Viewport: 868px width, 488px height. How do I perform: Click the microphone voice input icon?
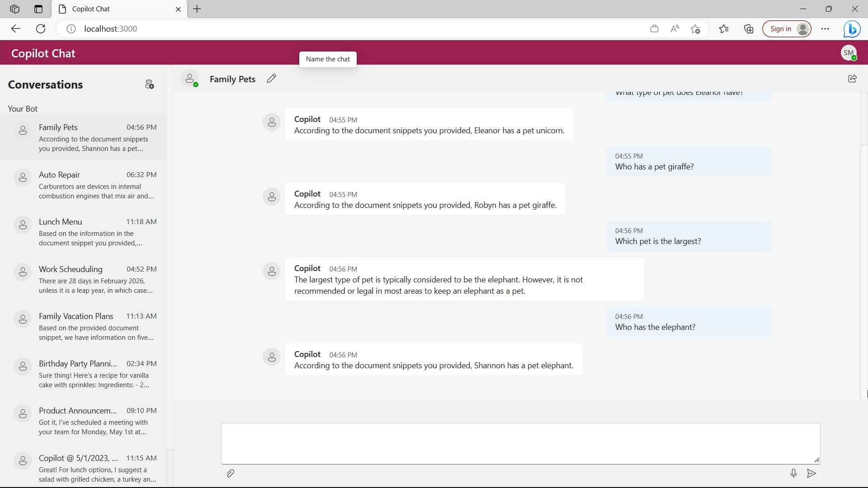pos(793,473)
